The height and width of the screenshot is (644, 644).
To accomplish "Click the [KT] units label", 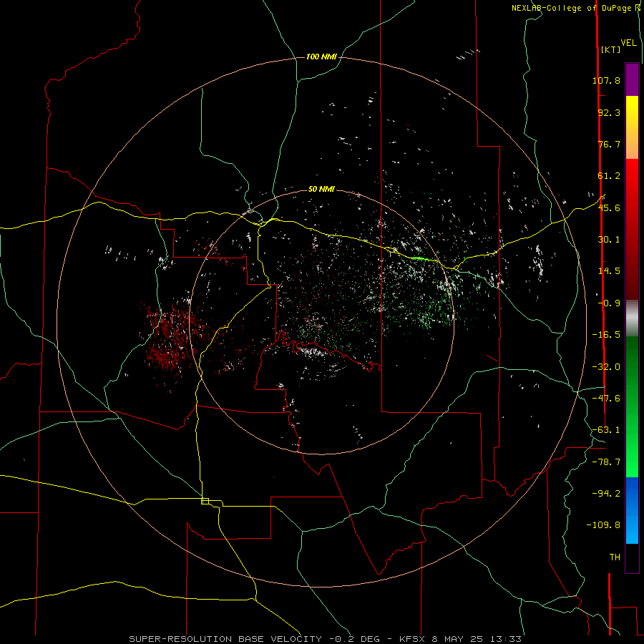I will (x=611, y=49).
